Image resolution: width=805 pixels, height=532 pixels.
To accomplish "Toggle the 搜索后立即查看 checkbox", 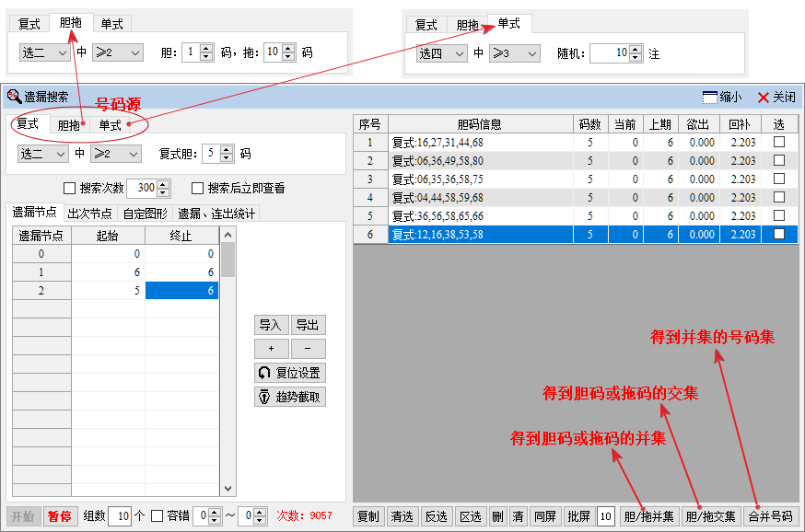I will [197, 188].
